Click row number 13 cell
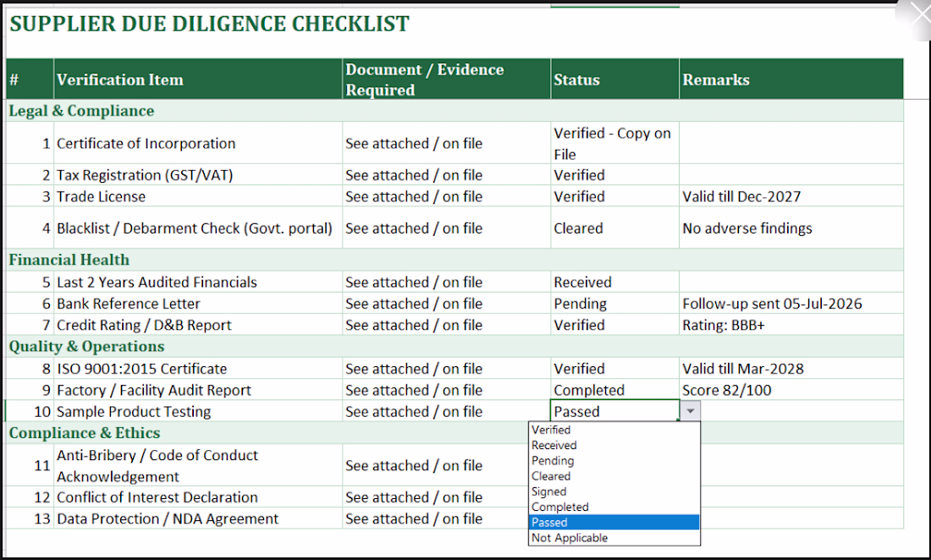 pos(30,519)
